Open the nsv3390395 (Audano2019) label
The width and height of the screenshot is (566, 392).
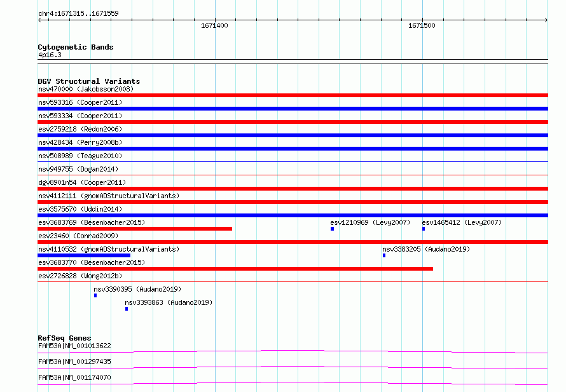[137, 289]
